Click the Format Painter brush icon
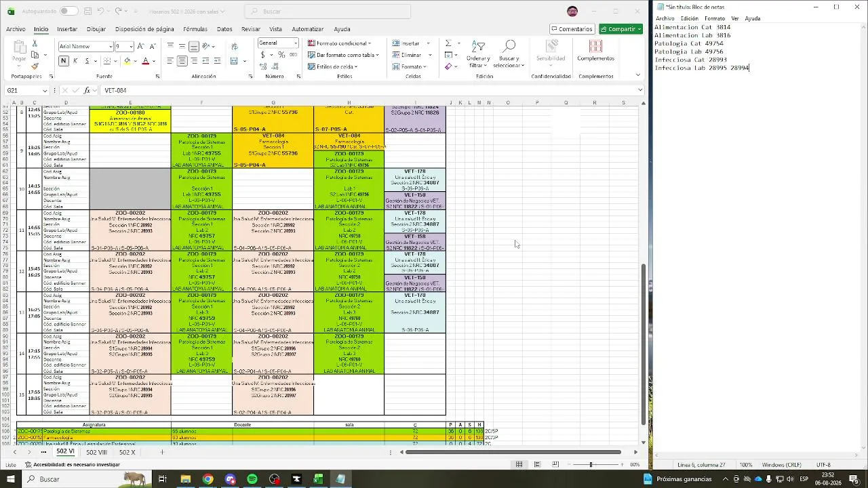This screenshot has height=488, width=868. tap(35, 66)
